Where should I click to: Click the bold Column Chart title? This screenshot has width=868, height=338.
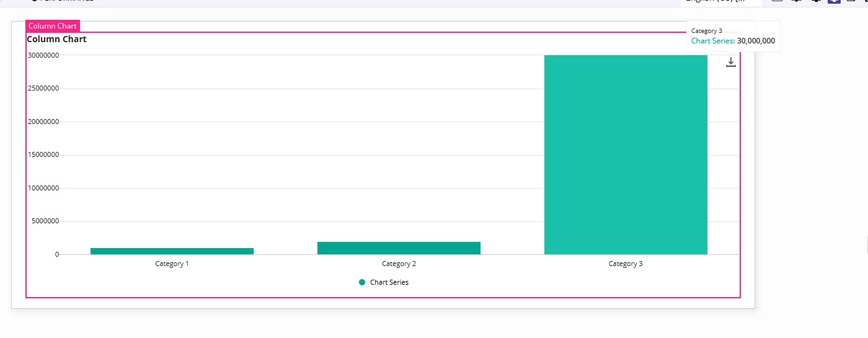(56, 39)
